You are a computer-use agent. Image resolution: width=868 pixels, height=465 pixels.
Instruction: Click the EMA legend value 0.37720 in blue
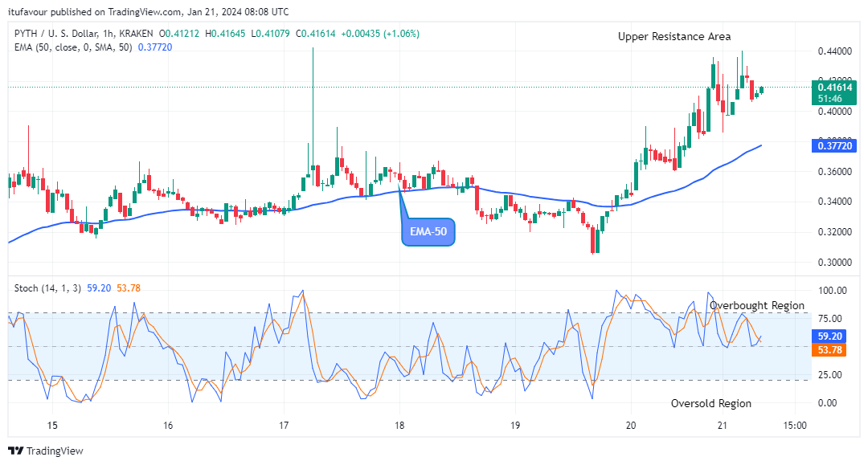155,47
